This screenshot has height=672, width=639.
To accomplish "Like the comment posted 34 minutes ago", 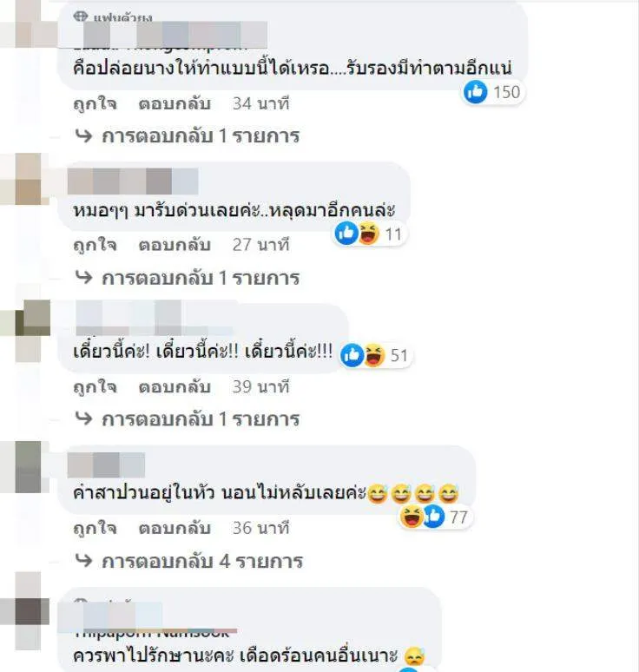I will pos(95,103).
